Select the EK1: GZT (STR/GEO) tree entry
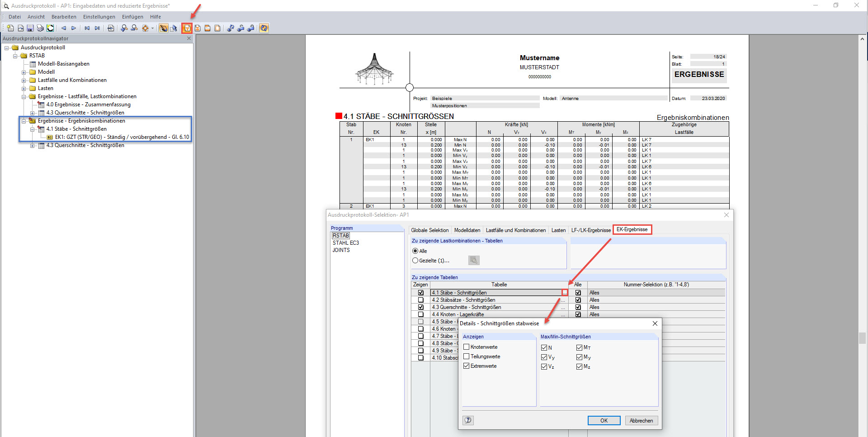868x437 pixels. tap(122, 137)
